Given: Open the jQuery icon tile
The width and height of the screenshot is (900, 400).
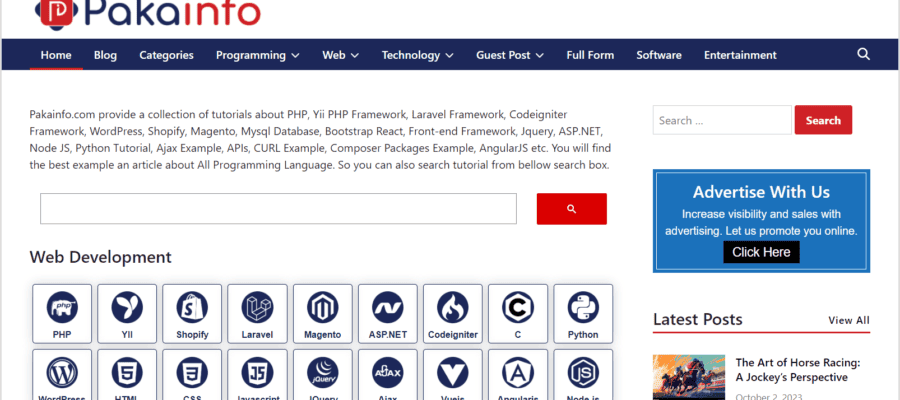Looking at the screenshot, I should point(323,375).
